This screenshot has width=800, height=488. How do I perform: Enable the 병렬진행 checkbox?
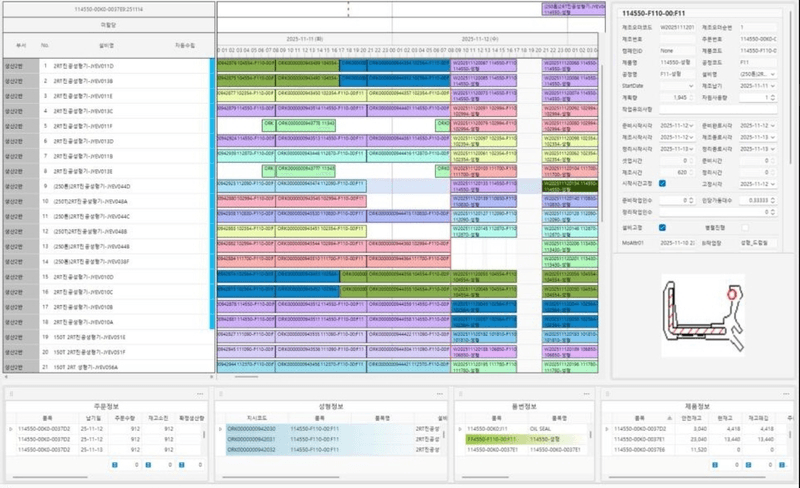point(745,228)
